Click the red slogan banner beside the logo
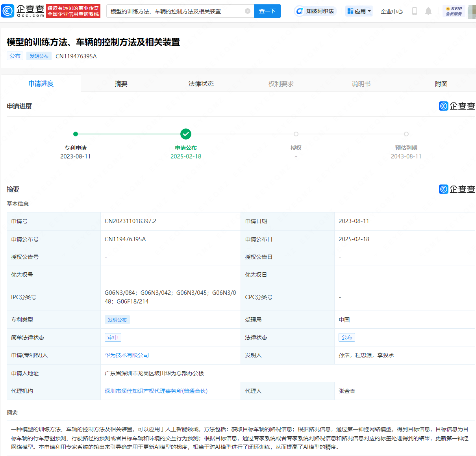Viewport: 476px width, 456px height. click(73, 11)
